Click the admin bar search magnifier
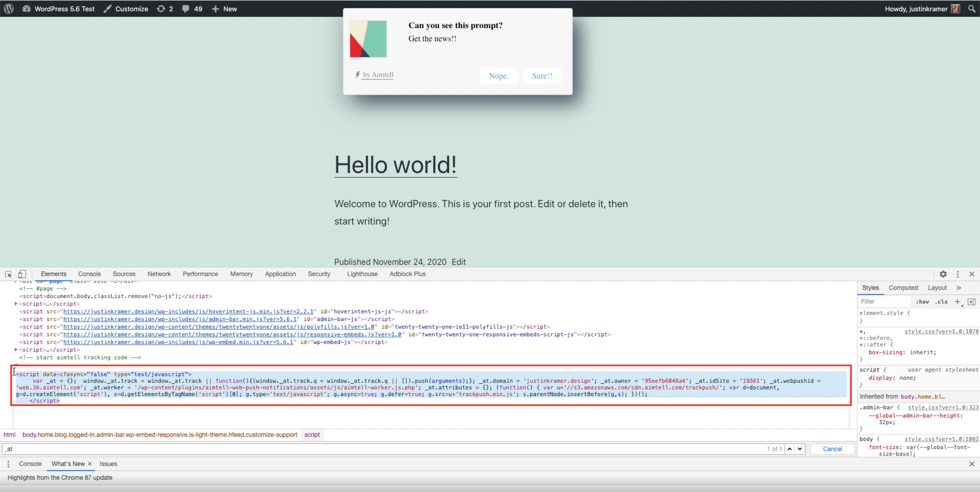Viewport: 980px width, 492px height. pyautogui.click(x=972, y=8)
